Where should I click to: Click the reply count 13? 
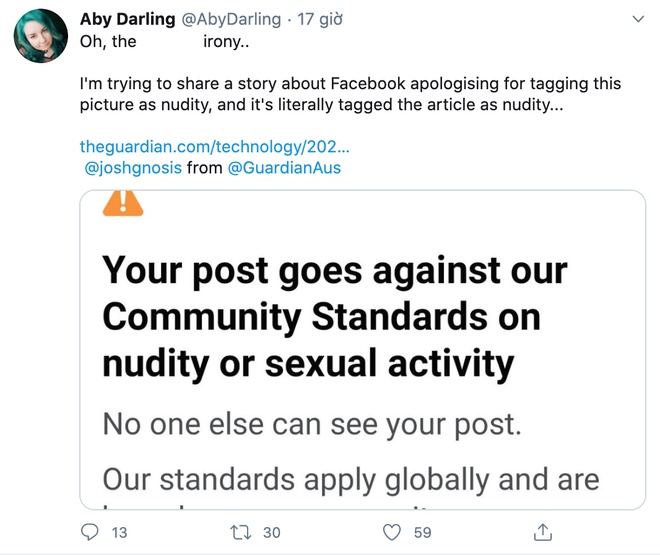tap(119, 533)
